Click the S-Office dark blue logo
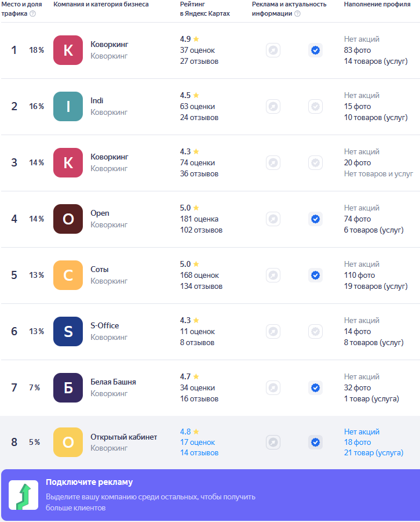Image resolution: width=420 pixels, height=522 pixels. point(68,332)
